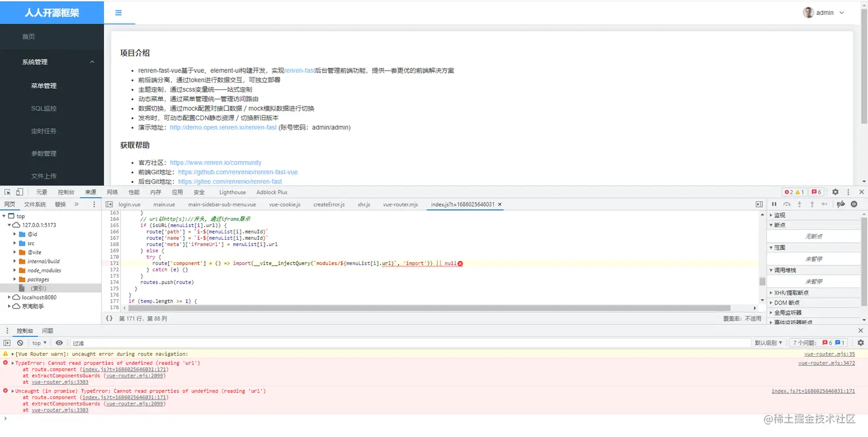
Task: Click the step into function icon
Action: 799,204
